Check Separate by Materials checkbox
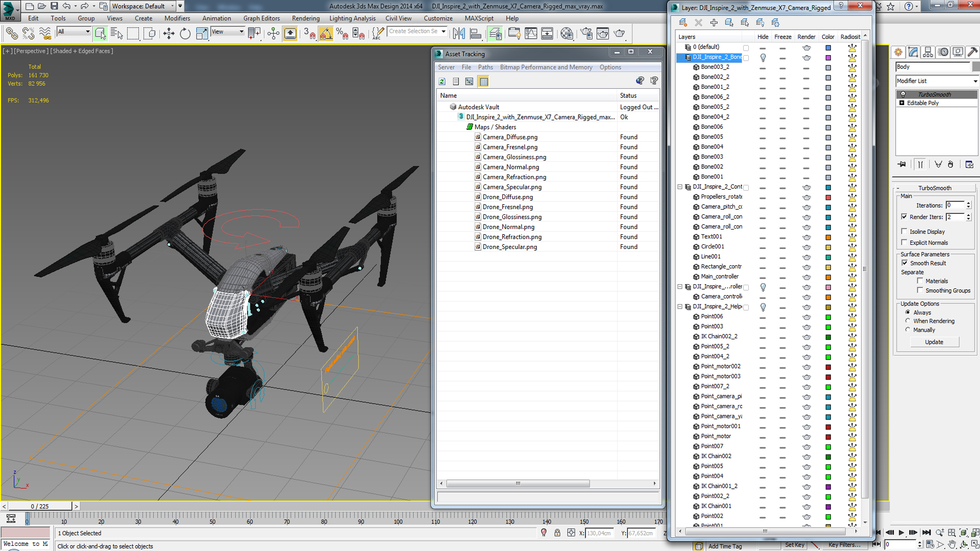 (920, 281)
